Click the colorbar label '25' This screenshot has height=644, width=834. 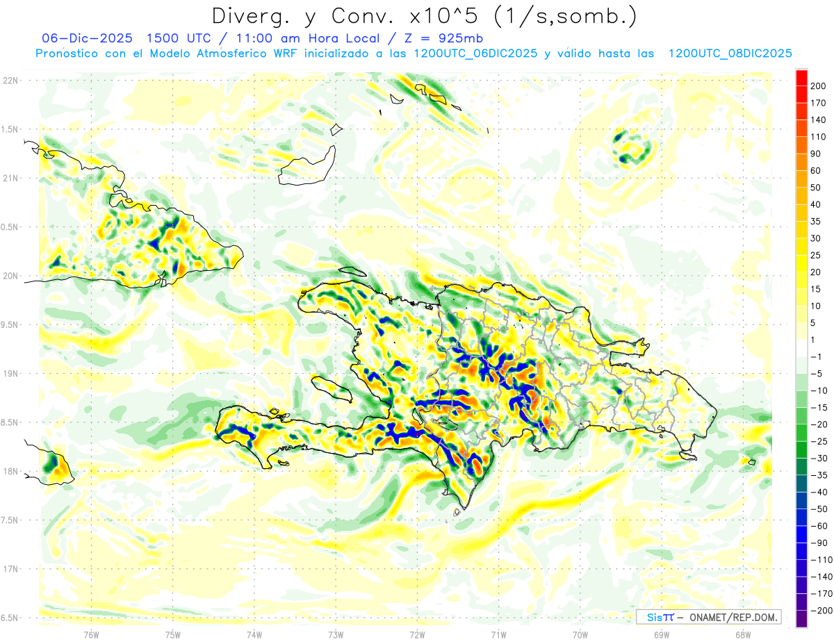click(816, 255)
